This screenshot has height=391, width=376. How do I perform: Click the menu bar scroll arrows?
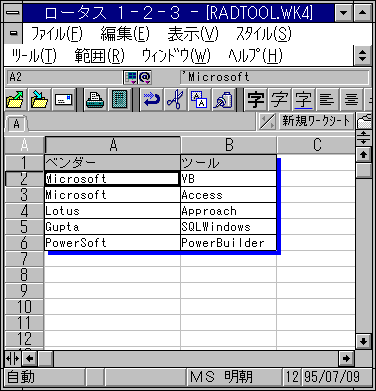(x=362, y=55)
